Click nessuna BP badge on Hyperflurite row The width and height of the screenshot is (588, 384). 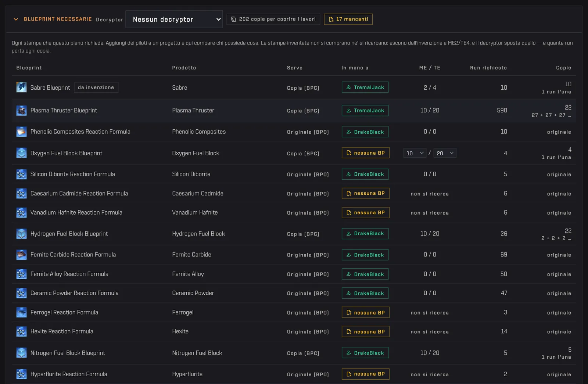click(x=365, y=374)
